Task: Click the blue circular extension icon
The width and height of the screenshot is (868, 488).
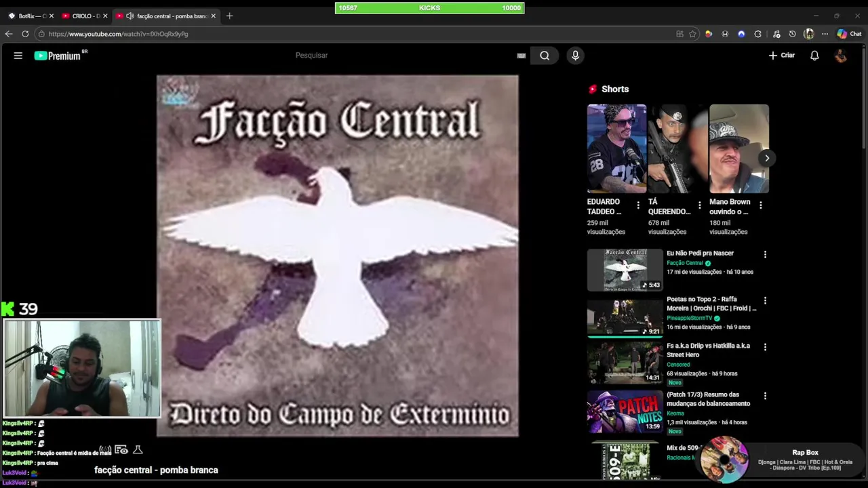Action: [x=741, y=34]
